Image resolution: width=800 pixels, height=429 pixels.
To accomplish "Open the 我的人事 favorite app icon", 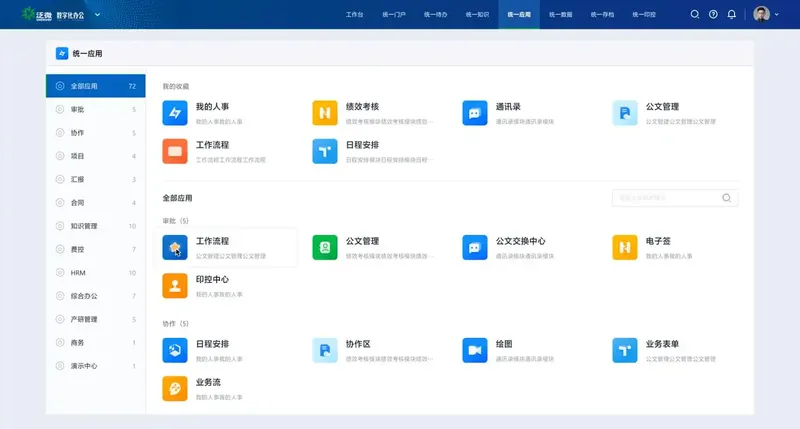I will pos(175,113).
